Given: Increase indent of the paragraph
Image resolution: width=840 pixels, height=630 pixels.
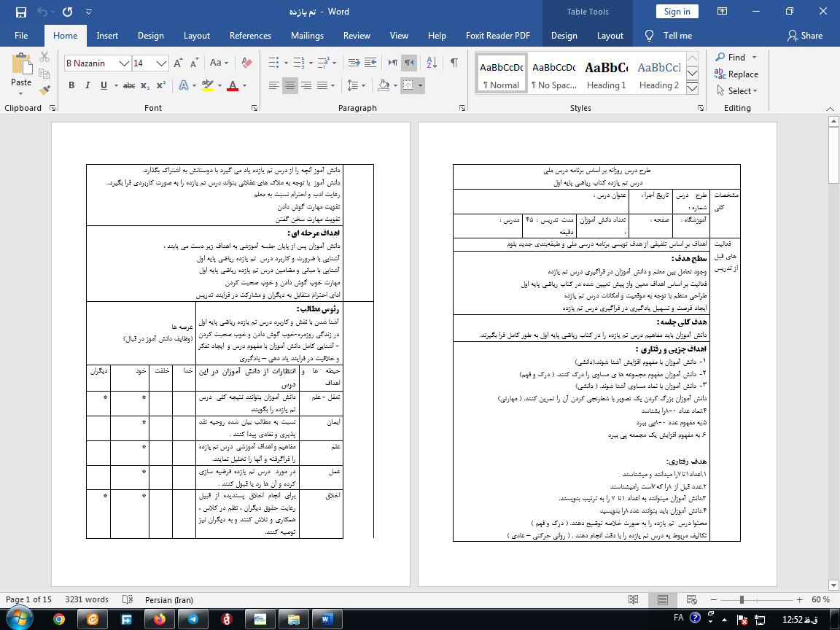Looking at the screenshot, I should pos(372,63).
